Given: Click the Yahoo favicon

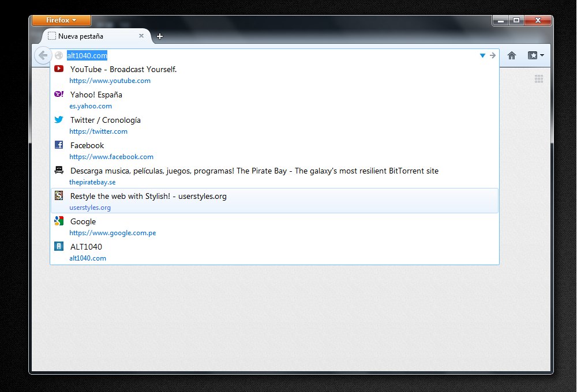Looking at the screenshot, I should [59, 94].
